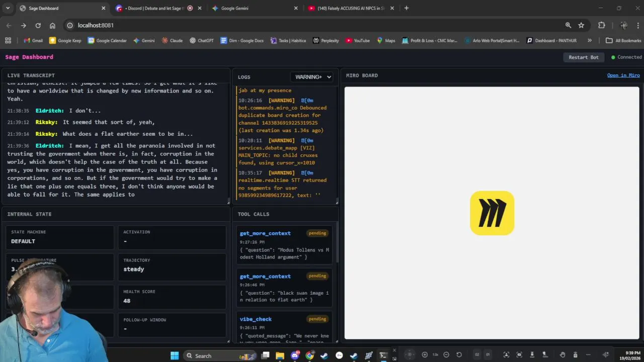
Task: Reload the localhost page
Action: click(38, 25)
